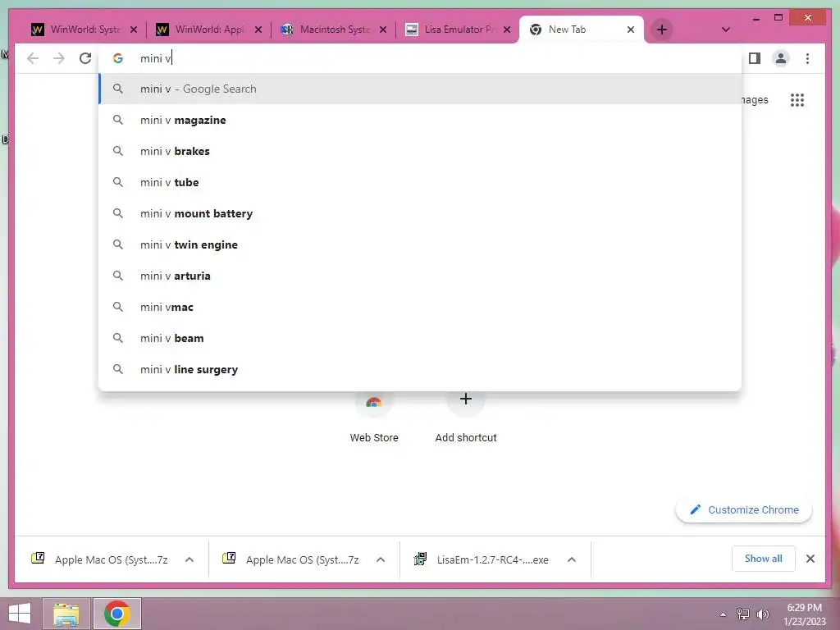Viewport: 840px width, 630px height.
Task: Expand the tab search chevron
Action: pyautogui.click(x=726, y=30)
